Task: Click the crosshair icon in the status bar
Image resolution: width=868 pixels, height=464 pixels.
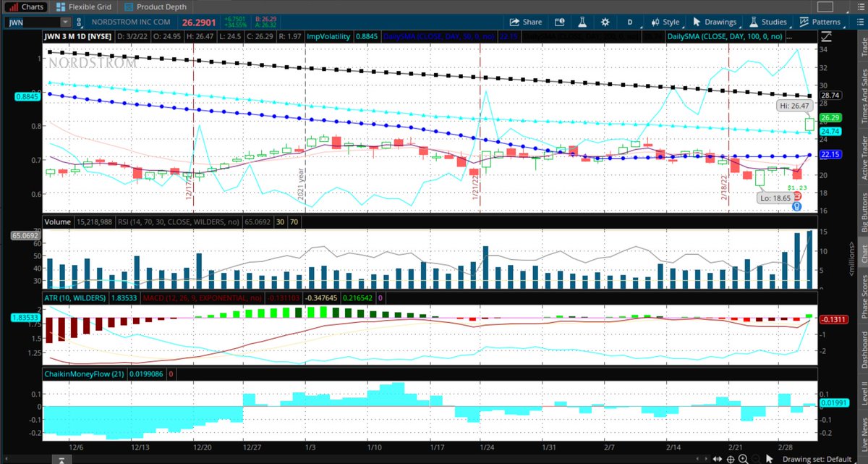Action: 731,458
